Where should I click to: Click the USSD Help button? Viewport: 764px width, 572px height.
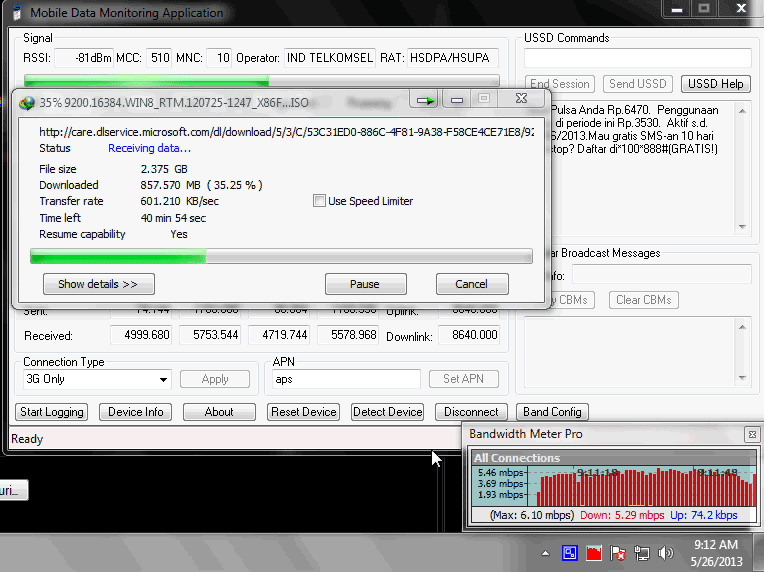(715, 84)
